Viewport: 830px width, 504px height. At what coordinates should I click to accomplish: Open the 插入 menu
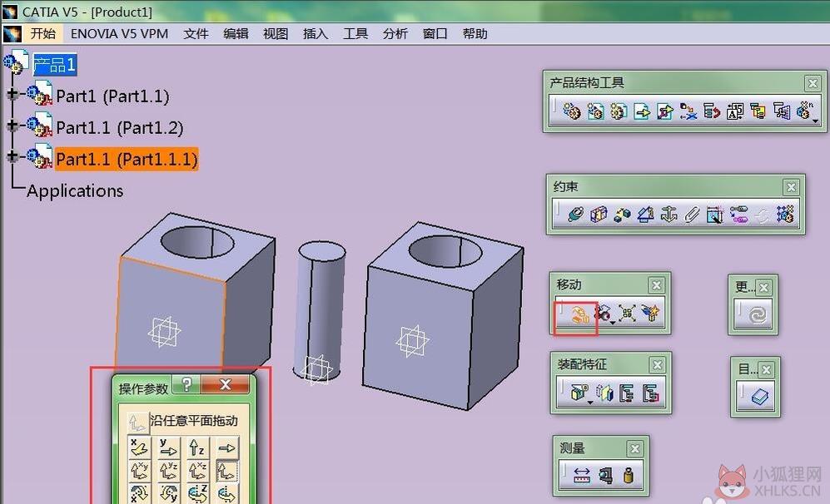316,33
